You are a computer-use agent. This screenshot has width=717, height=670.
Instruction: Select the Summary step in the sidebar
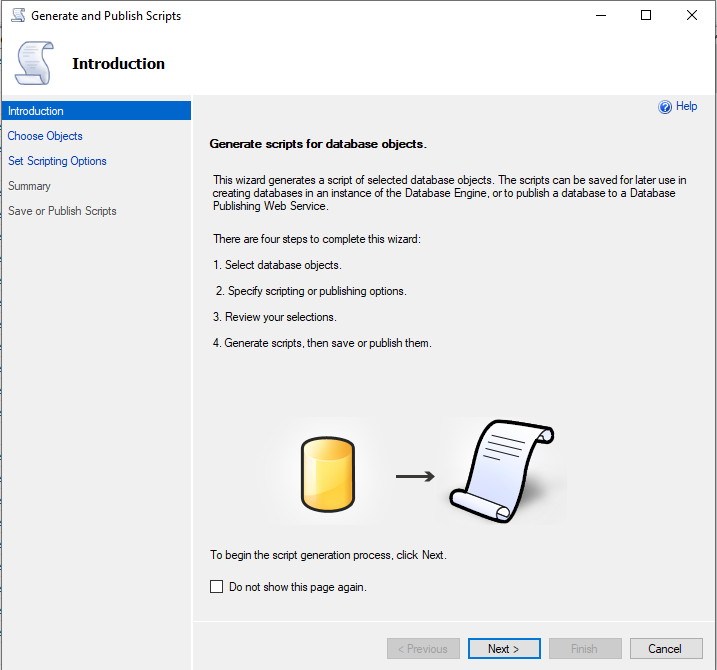(x=29, y=186)
